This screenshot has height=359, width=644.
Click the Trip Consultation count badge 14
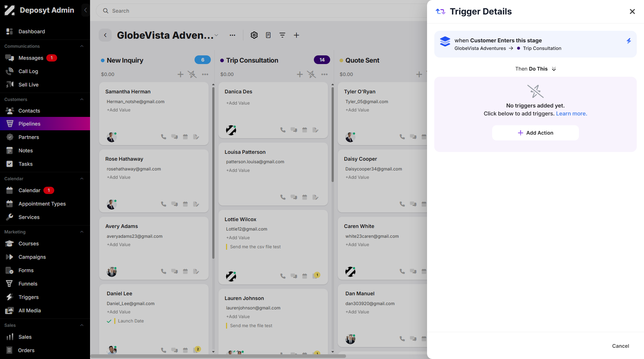click(322, 60)
